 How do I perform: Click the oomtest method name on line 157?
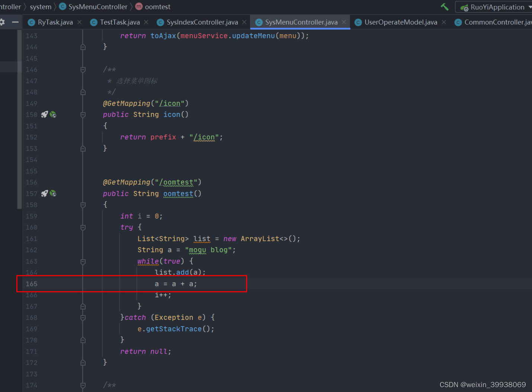[x=178, y=194]
